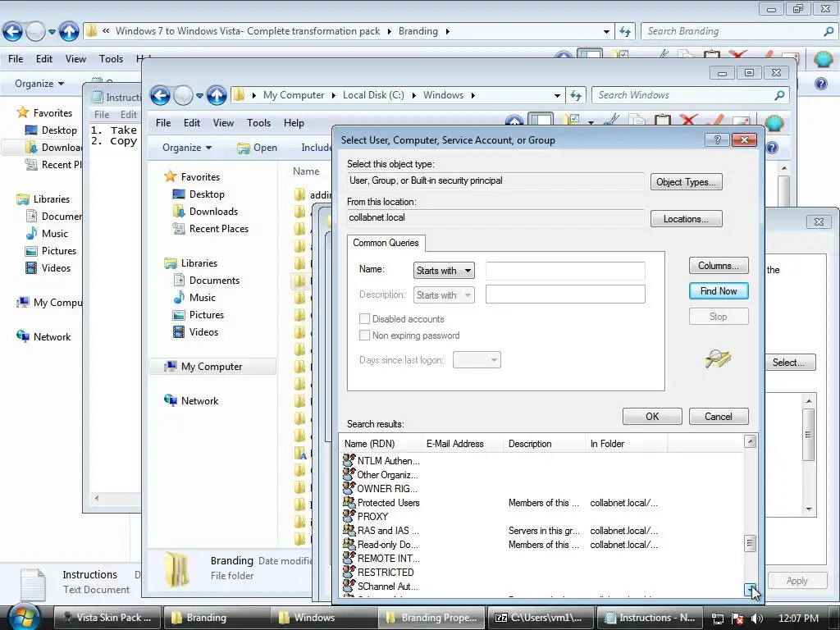Click the scissors cut icon in the Windows folder toolbar
The height and width of the screenshot is (630, 840).
pos(611,120)
